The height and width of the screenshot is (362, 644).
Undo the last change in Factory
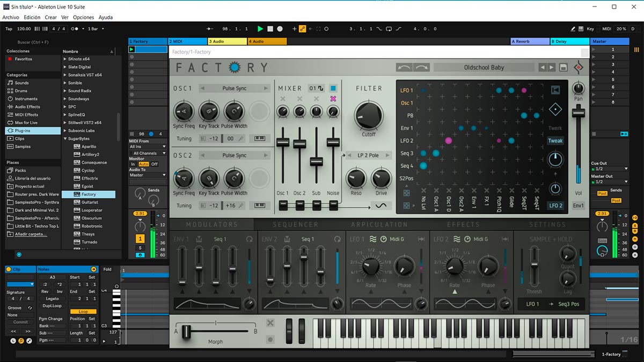(x=404, y=68)
